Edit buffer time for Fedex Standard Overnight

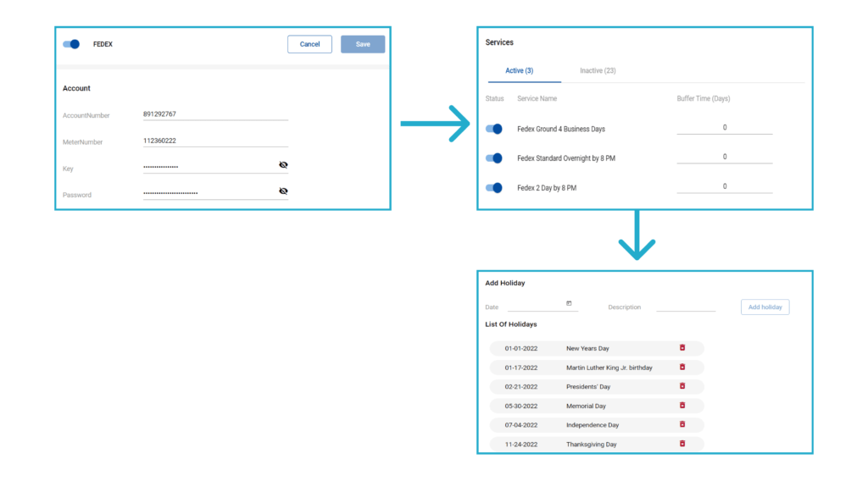[725, 157]
